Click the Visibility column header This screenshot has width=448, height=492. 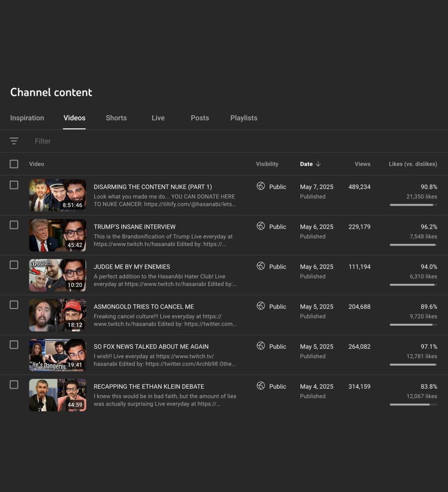(x=267, y=164)
